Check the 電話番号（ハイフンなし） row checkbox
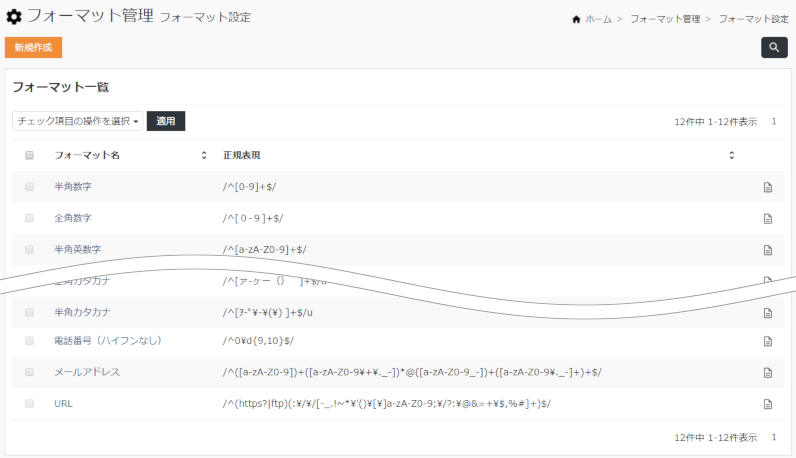 pos(29,341)
